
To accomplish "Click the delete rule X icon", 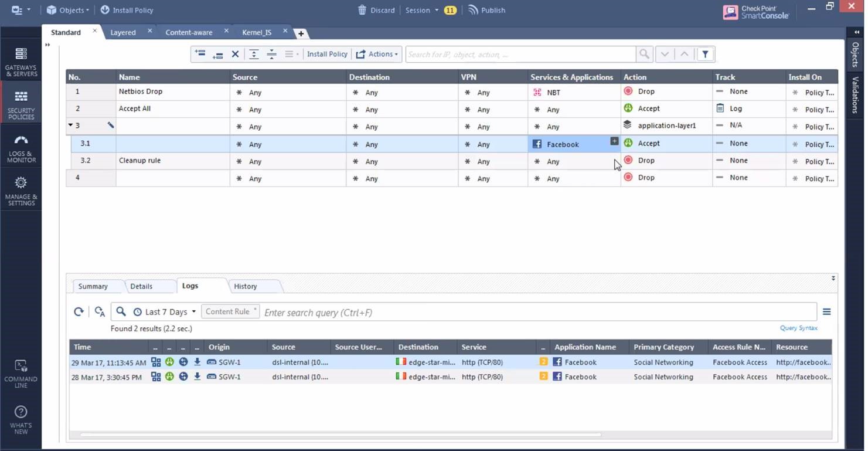I will (235, 54).
